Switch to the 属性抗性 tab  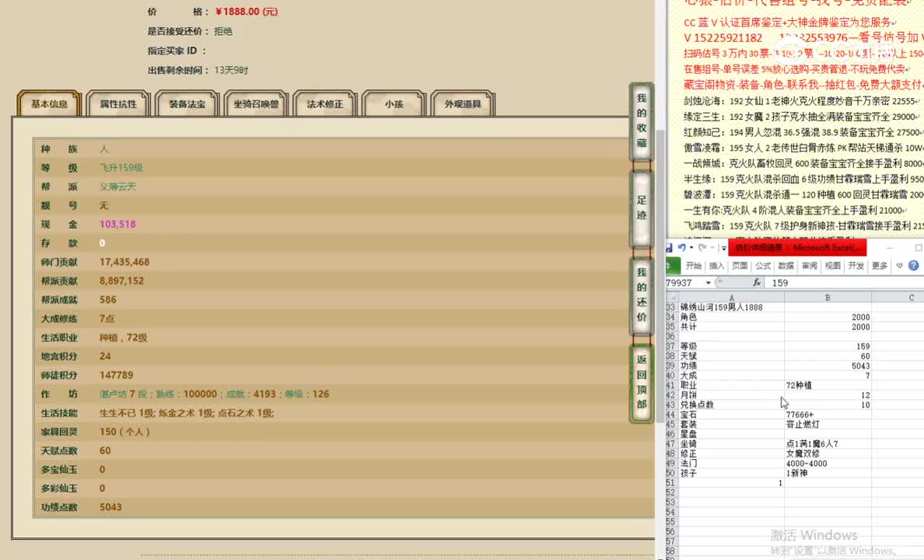118,103
